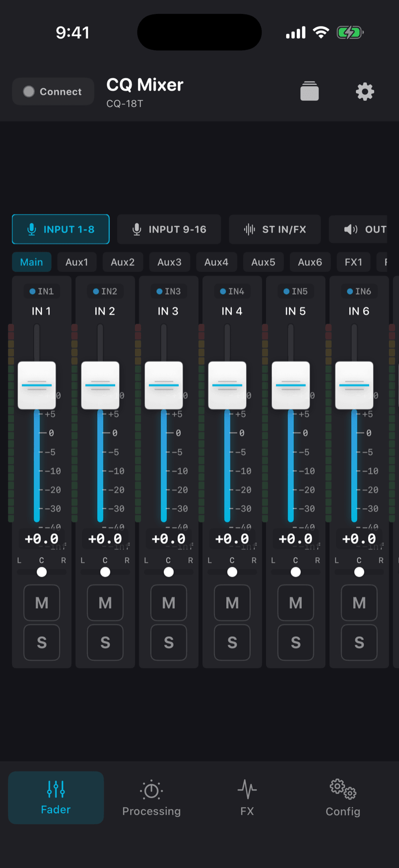Click the IN 1 +0.0 level readout
This screenshot has width=399, height=868.
(41, 539)
